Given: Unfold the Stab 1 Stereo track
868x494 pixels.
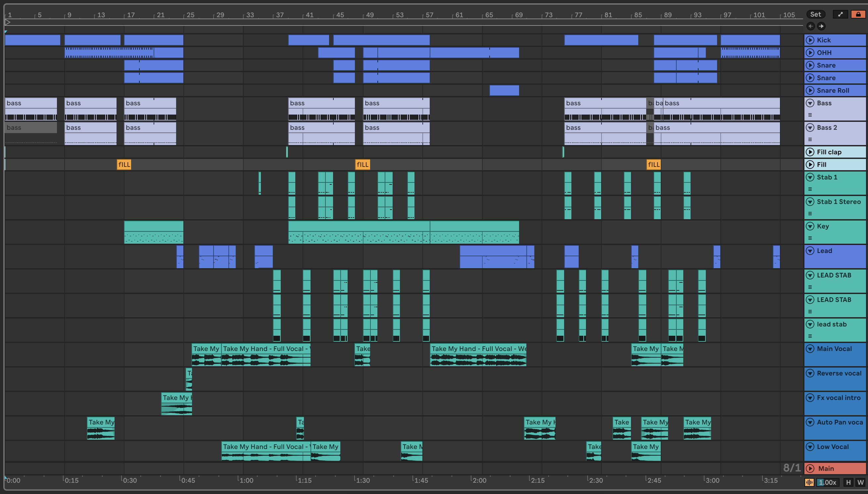Looking at the screenshot, I should [x=810, y=202].
